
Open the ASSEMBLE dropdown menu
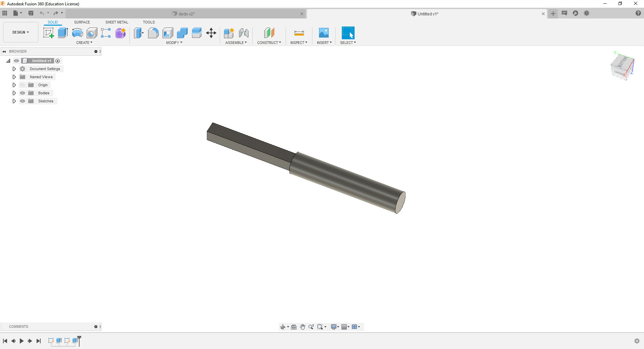pos(236,43)
